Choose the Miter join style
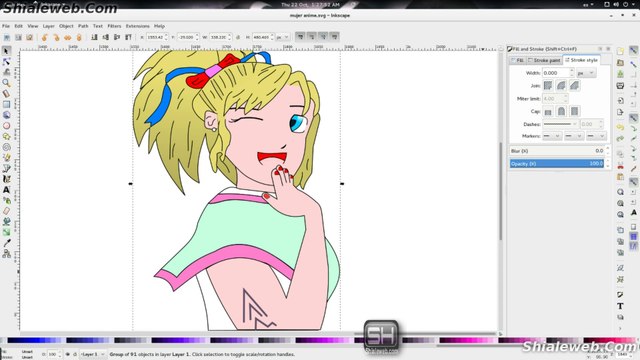The image size is (640, 360). (x=548, y=85)
